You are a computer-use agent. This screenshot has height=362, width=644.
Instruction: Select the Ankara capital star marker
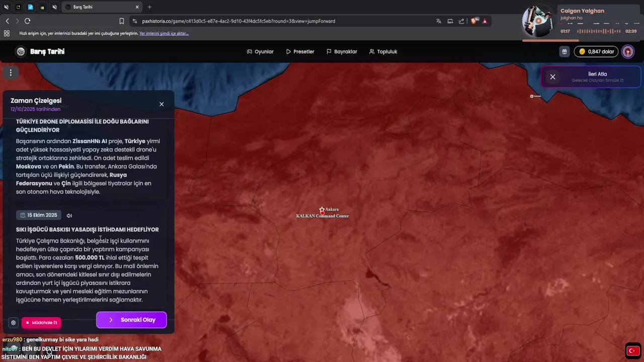pyautogui.click(x=322, y=210)
